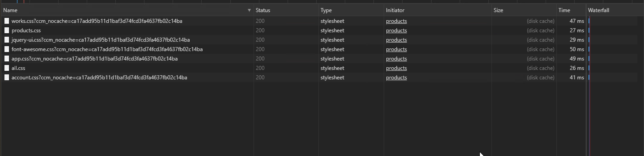Sort requests by the Name column header
Viewport: 644px width, 156px height.
(127, 10)
